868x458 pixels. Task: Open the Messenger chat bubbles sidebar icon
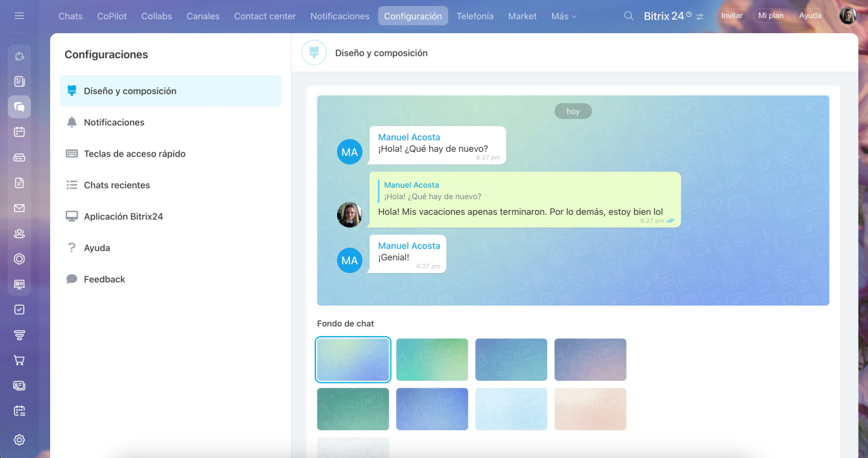(x=19, y=106)
